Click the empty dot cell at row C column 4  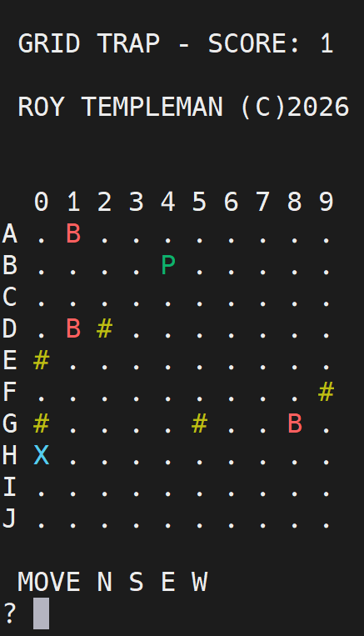click(167, 303)
